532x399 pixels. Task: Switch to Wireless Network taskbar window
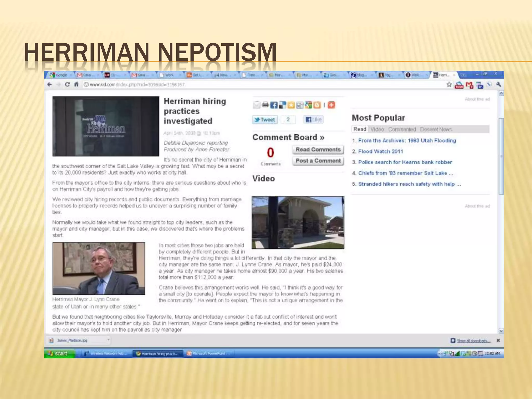pos(107,354)
